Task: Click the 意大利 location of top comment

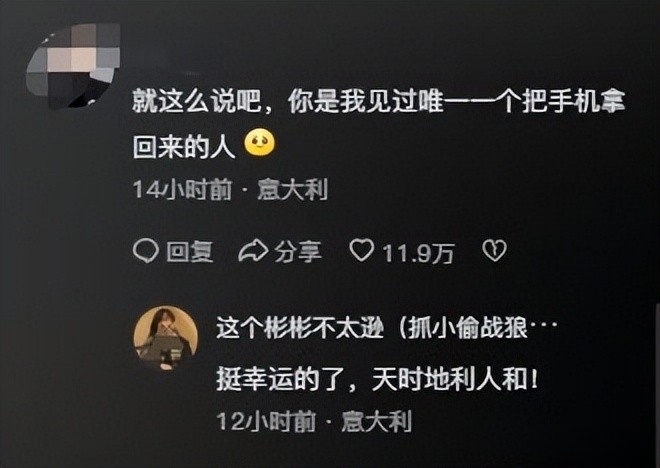Action: [292, 190]
